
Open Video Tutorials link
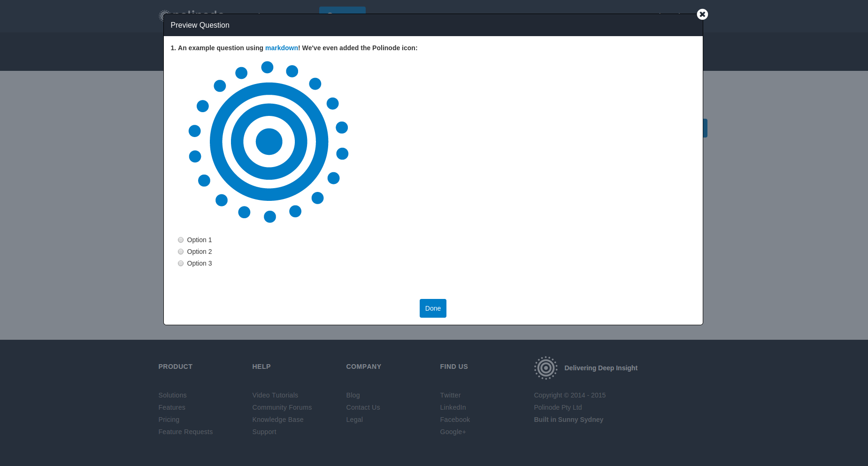click(275, 395)
